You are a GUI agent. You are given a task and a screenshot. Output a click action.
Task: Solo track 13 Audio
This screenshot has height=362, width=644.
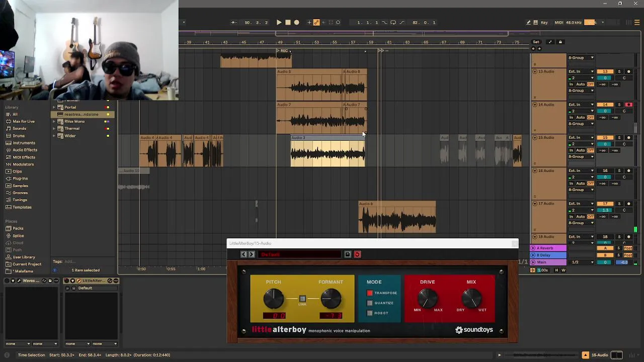(x=619, y=71)
